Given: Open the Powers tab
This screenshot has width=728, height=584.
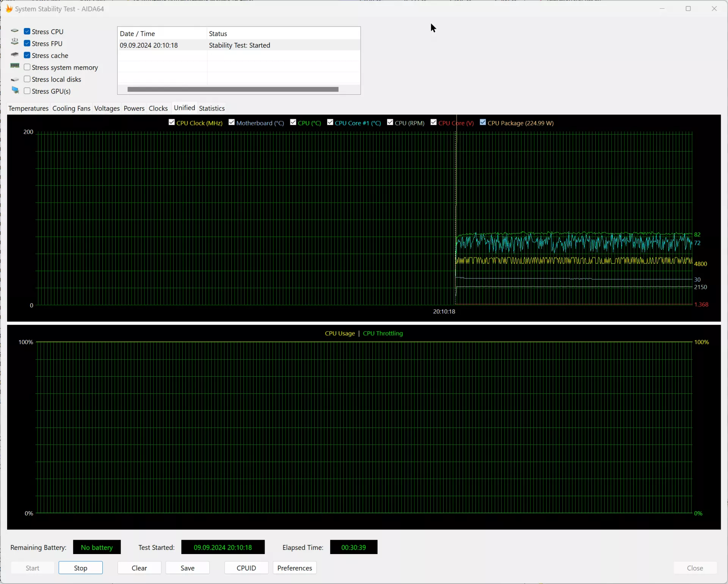Looking at the screenshot, I should point(134,108).
